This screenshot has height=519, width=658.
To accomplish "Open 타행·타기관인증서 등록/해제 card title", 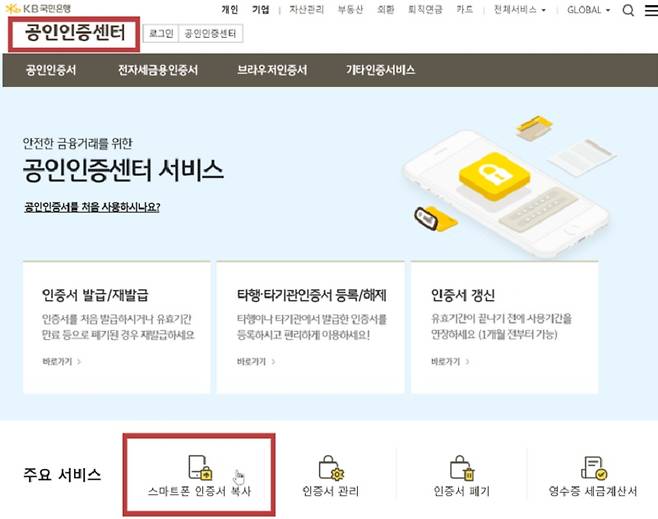I will click(311, 295).
